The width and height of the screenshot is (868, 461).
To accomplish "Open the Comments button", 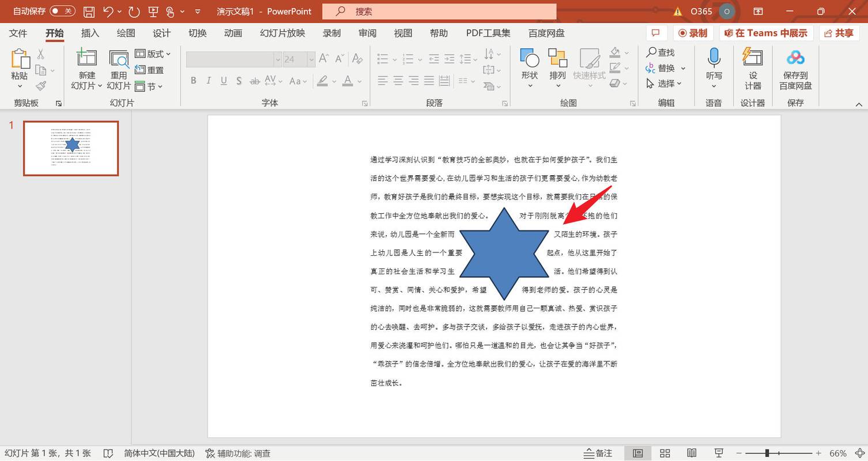I will pyautogui.click(x=656, y=33).
